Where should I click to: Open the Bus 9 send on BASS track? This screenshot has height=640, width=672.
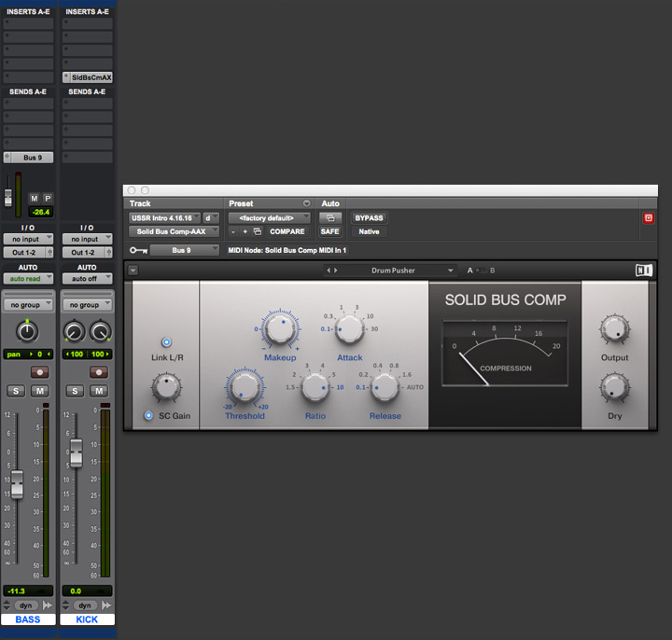28,158
